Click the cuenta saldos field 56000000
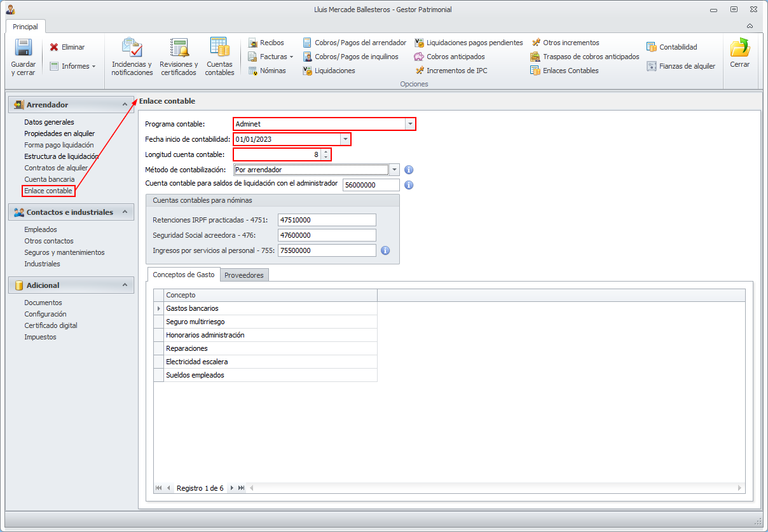The image size is (768, 532). click(x=371, y=185)
